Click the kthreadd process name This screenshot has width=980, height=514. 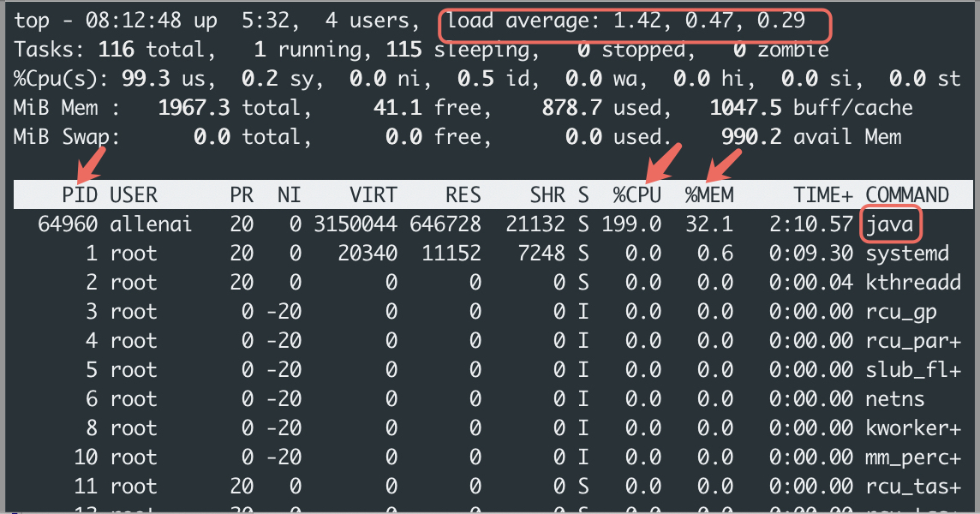(x=913, y=283)
